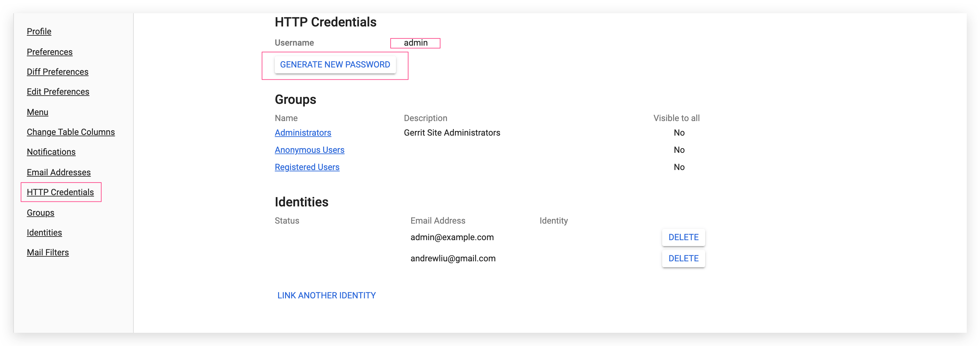Navigate to Groups in sidebar
Viewport: 980px width, 346px height.
[40, 213]
